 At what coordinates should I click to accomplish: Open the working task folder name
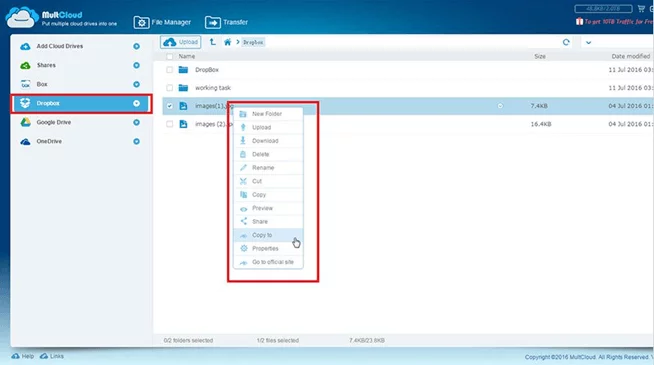click(x=213, y=88)
